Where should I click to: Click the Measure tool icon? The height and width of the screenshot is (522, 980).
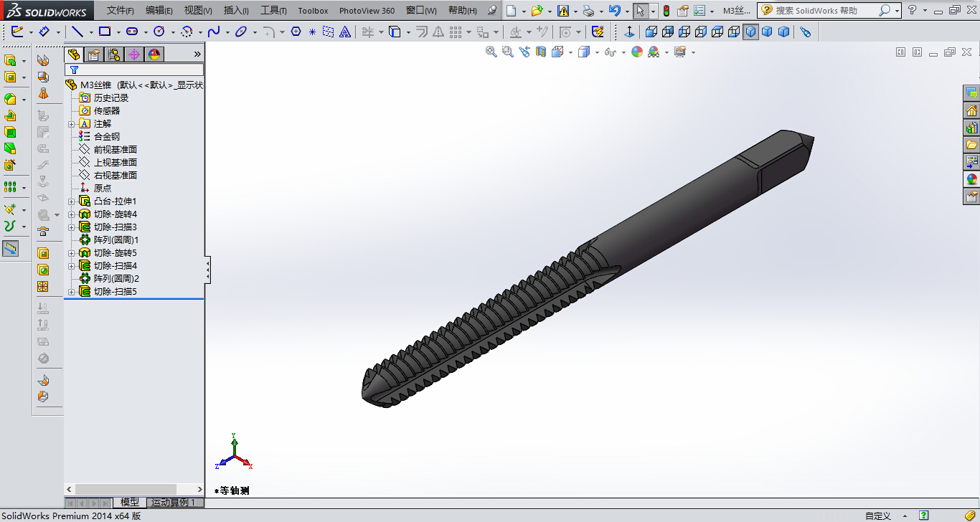pyautogui.click(x=10, y=249)
